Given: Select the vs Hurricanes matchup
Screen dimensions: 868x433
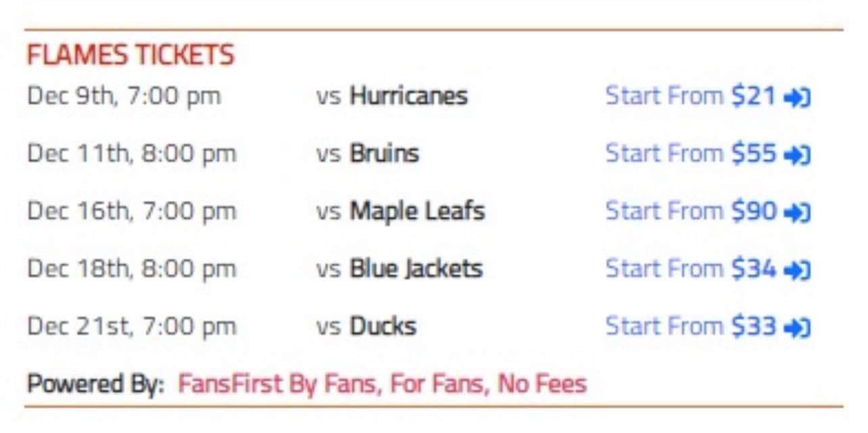Looking at the screenshot, I should pos(391,96).
